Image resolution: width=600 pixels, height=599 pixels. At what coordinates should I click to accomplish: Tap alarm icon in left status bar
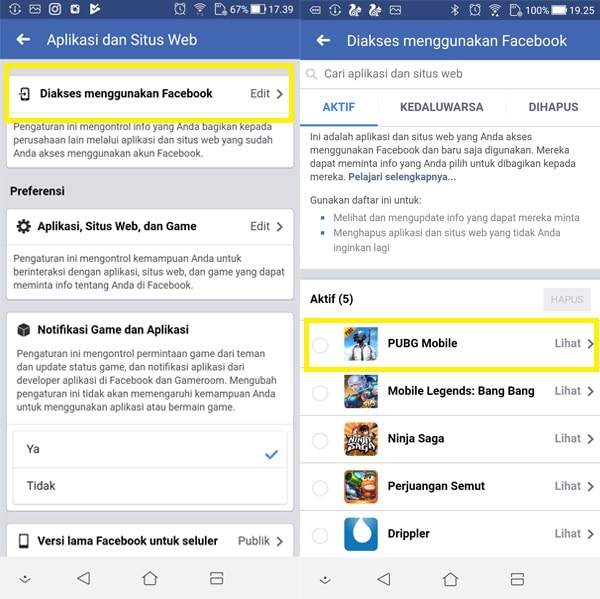[179, 9]
